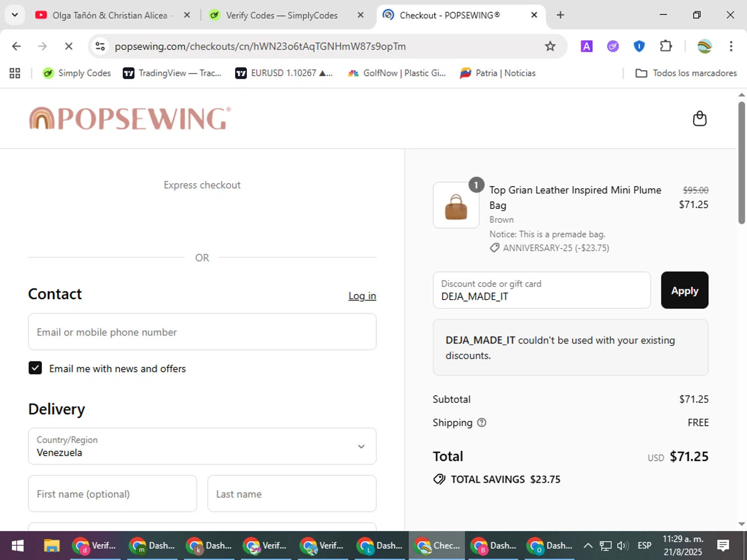Stop page loading with the X button
This screenshot has height=560, width=747.
69,46
